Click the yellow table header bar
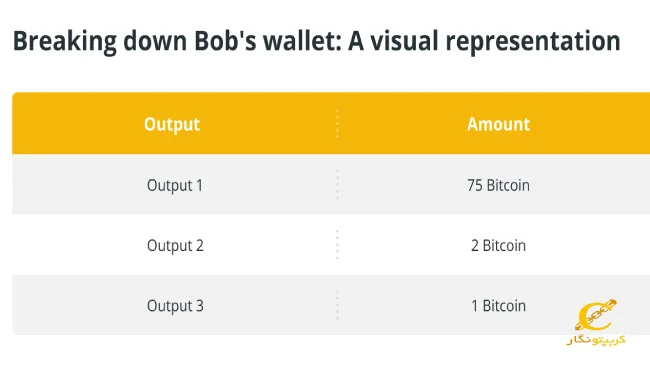 coord(331,123)
